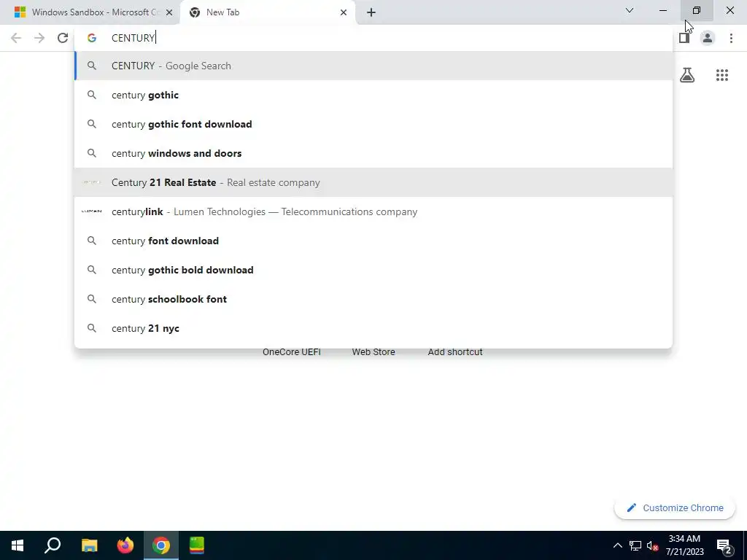
Task: Choose 'century gothic' suggestion
Action: coord(373,95)
